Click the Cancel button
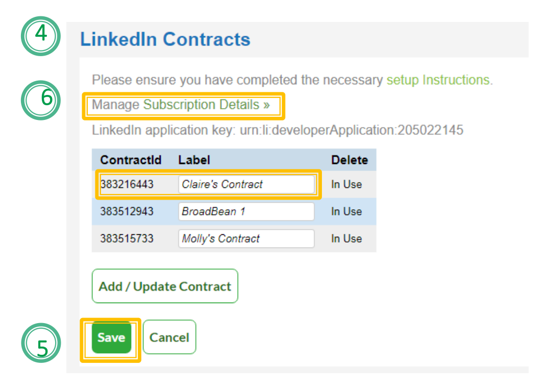The height and width of the screenshot is (392, 549). (169, 336)
